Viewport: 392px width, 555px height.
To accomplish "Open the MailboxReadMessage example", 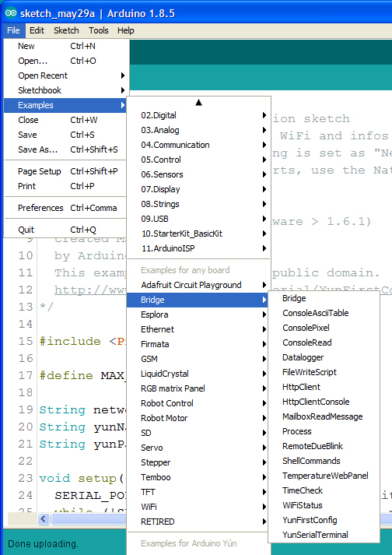I will coord(324,416).
